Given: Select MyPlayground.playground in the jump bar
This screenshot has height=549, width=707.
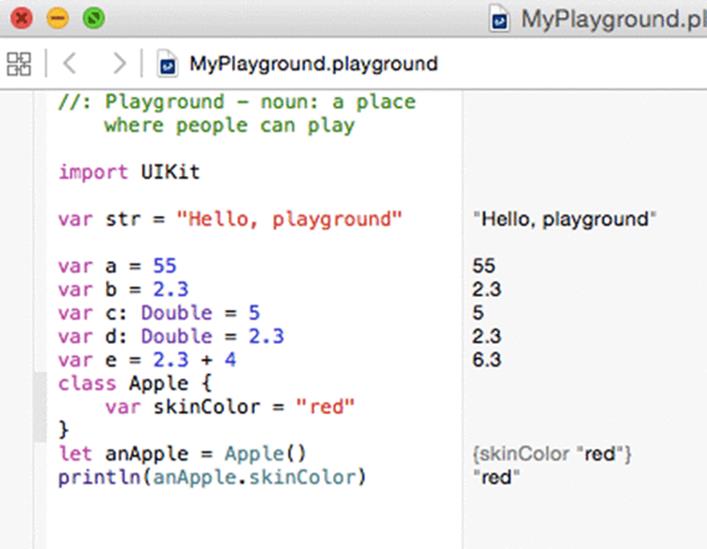Looking at the screenshot, I should click(x=313, y=64).
